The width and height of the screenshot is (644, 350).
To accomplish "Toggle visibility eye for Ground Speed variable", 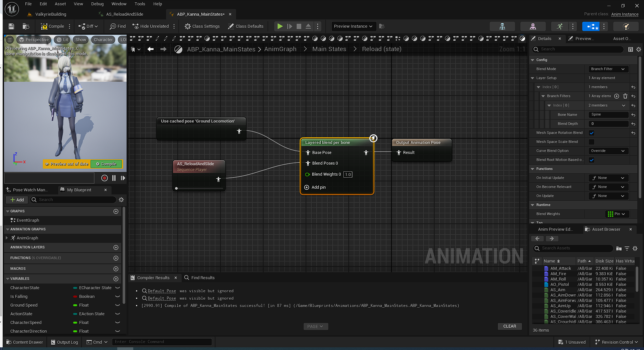I will (x=118, y=305).
